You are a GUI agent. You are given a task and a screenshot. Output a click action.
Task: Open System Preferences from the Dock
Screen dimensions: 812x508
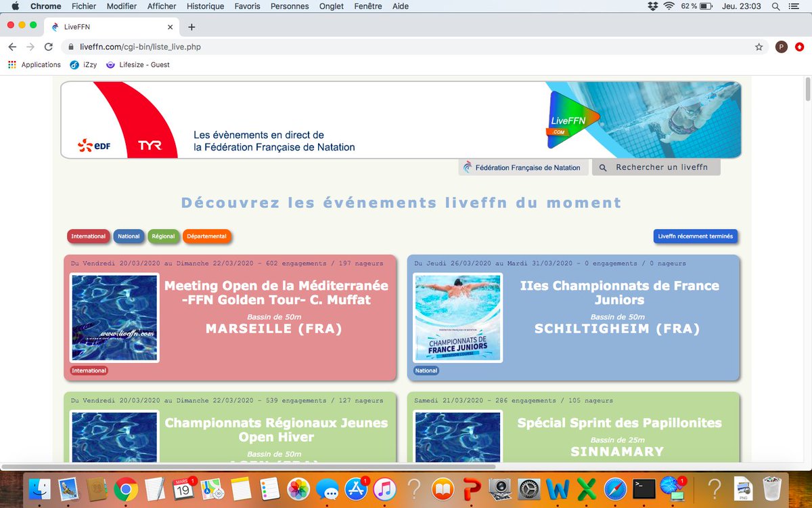pos(529,488)
